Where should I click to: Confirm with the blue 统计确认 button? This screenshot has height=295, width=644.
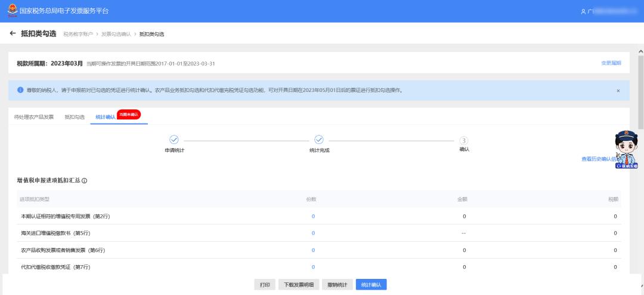(x=371, y=285)
